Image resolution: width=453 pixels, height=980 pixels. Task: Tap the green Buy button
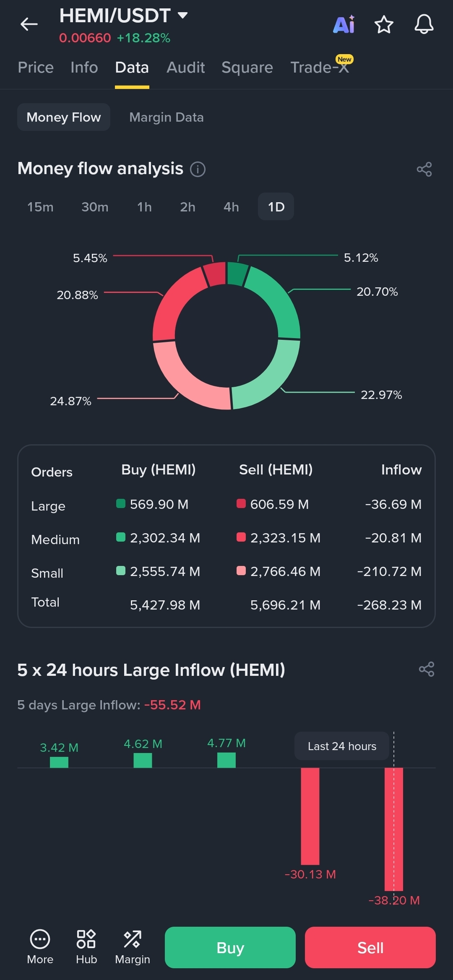point(230,947)
